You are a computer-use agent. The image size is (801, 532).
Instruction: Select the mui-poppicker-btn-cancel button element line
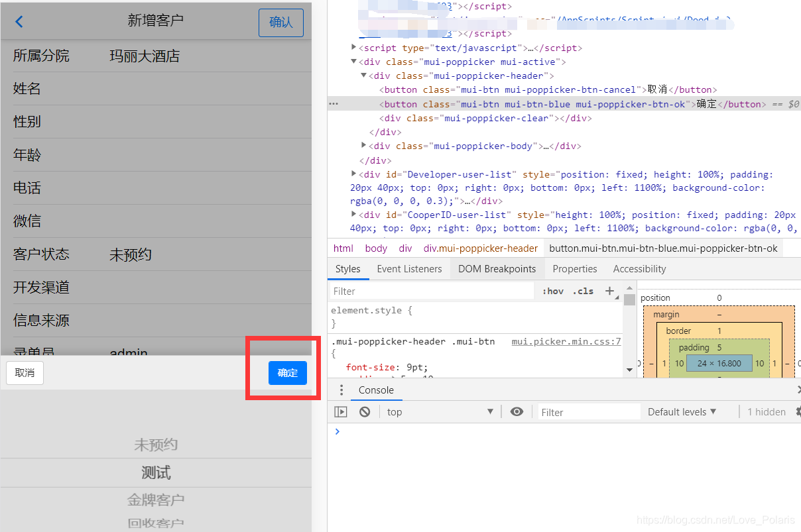click(548, 89)
